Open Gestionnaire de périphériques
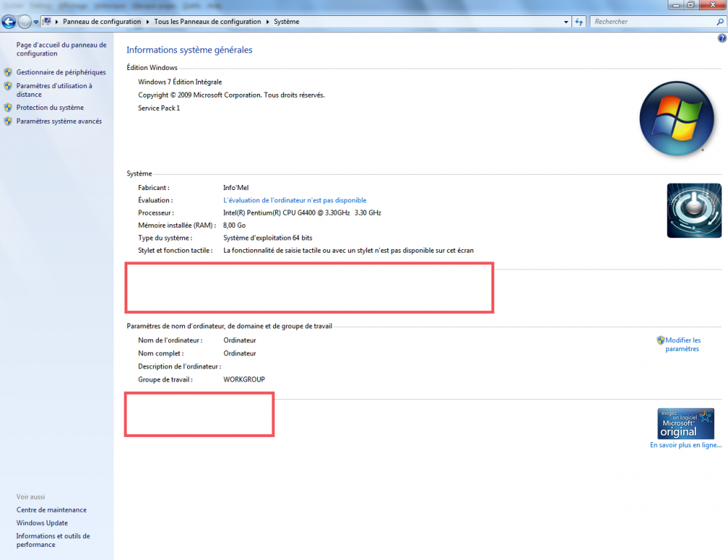This screenshot has height=560, width=728. pyautogui.click(x=60, y=72)
